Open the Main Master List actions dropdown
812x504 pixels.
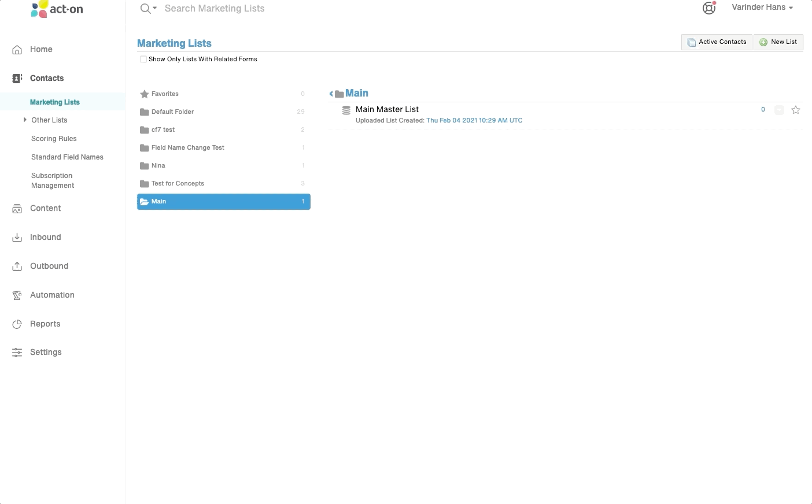click(779, 110)
